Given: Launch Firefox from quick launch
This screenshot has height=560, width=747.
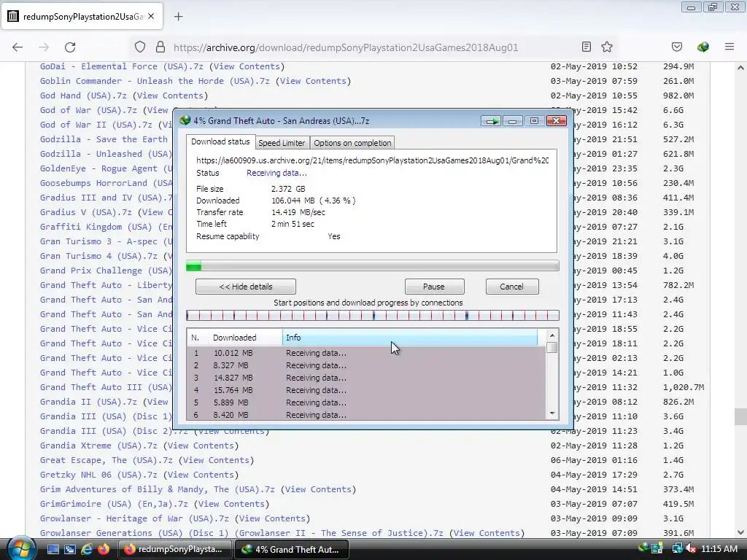Looking at the screenshot, I should click(103, 550).
